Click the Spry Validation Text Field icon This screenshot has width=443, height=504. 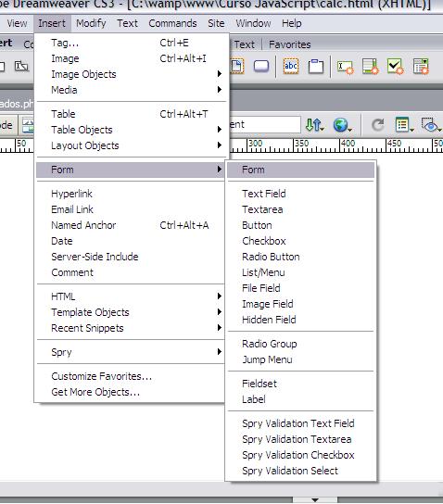coord(345,67)
